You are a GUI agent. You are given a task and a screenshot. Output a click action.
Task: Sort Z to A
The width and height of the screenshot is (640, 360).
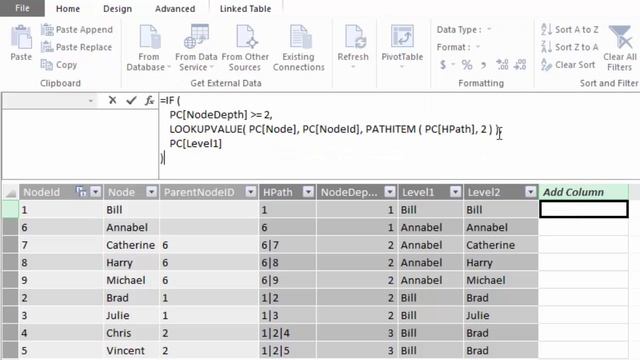click(x=570, y=47)
